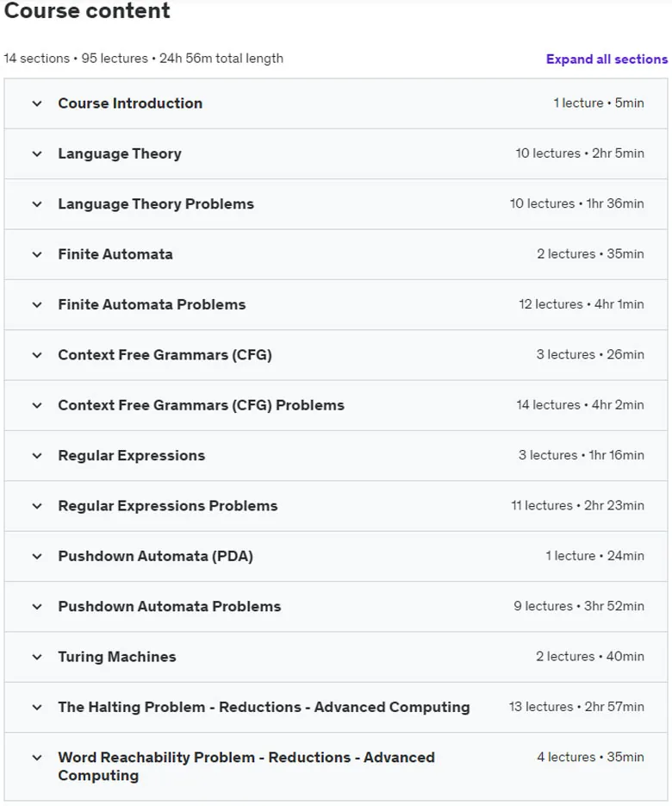672x806 pixels.
Task: Click the Context Free Grammars (CFG) chevron icon
Action: pyautogui.click(x=37, y=356)
